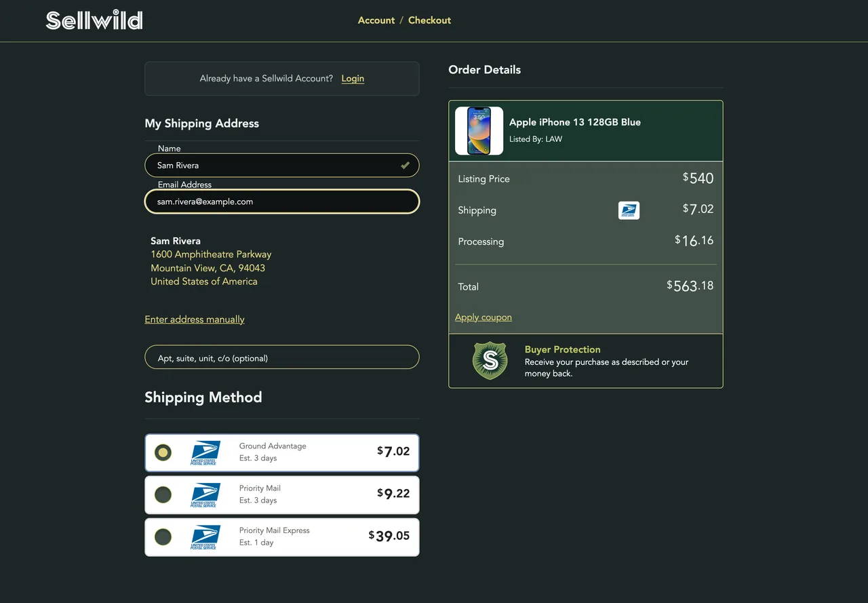This screenshot has height=603, width=868.
Task: Click the Email Address input field
Action: pyautogui.click(x=282, y=201)
